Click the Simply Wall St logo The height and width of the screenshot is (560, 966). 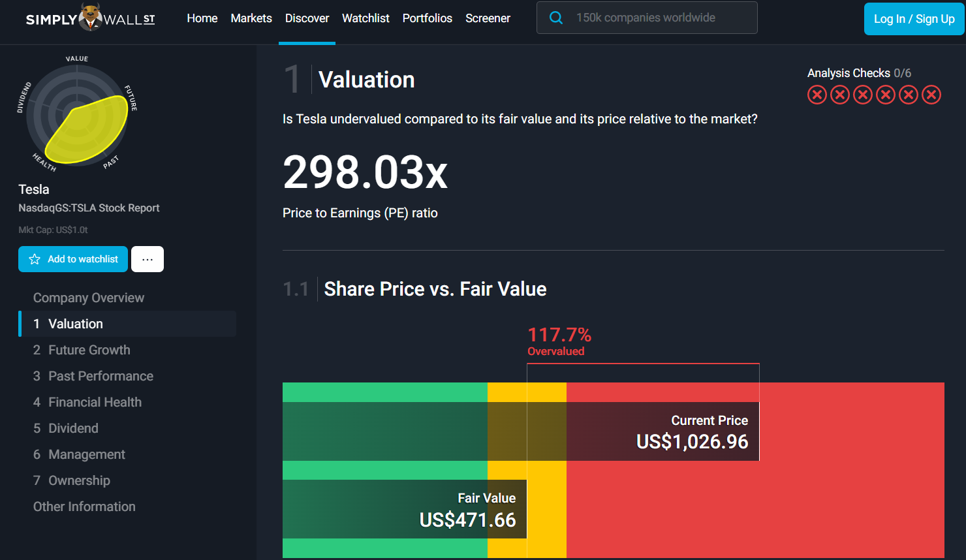click(x=91, y=18)
